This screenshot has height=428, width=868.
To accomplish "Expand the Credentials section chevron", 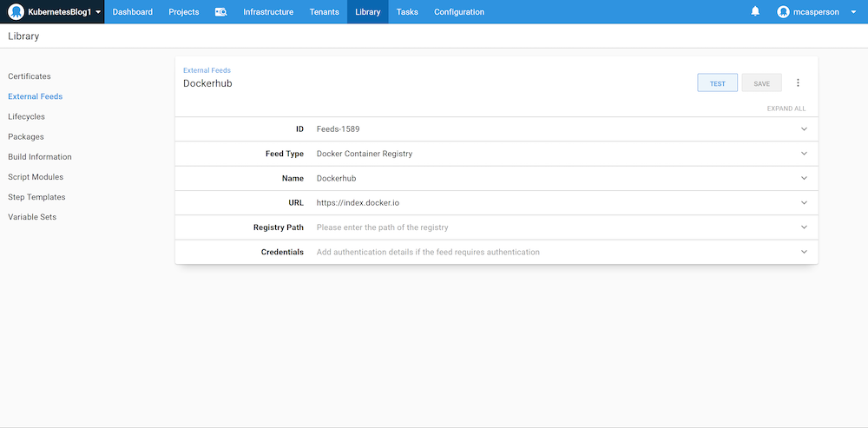I will [x=804, y=253].
